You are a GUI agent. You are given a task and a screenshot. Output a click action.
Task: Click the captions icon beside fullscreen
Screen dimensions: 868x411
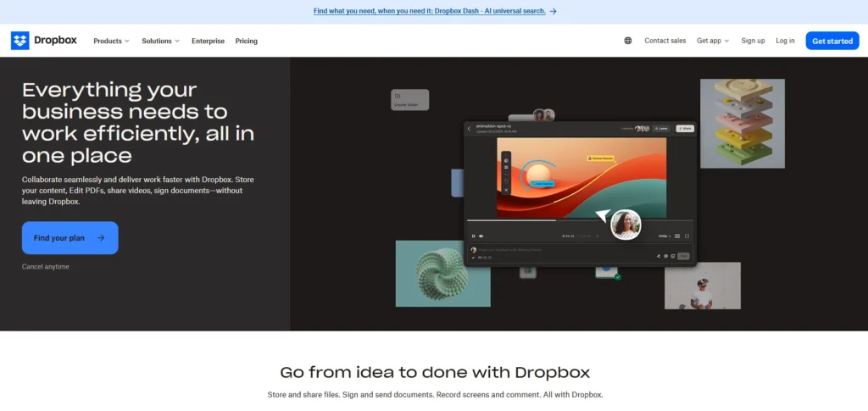click(x=677, y=236)
